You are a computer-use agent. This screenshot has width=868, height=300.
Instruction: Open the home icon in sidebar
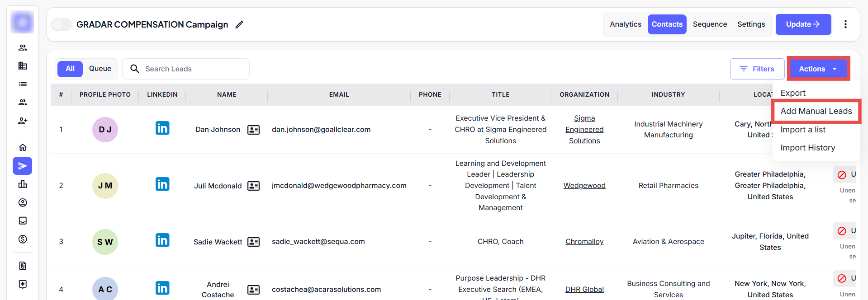23,147
